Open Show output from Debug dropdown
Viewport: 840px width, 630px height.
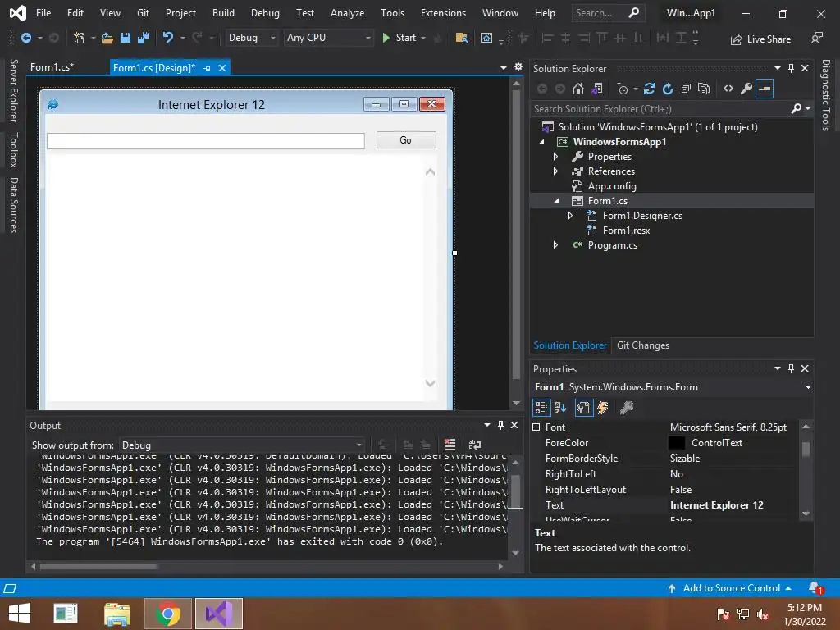(242, 445)
